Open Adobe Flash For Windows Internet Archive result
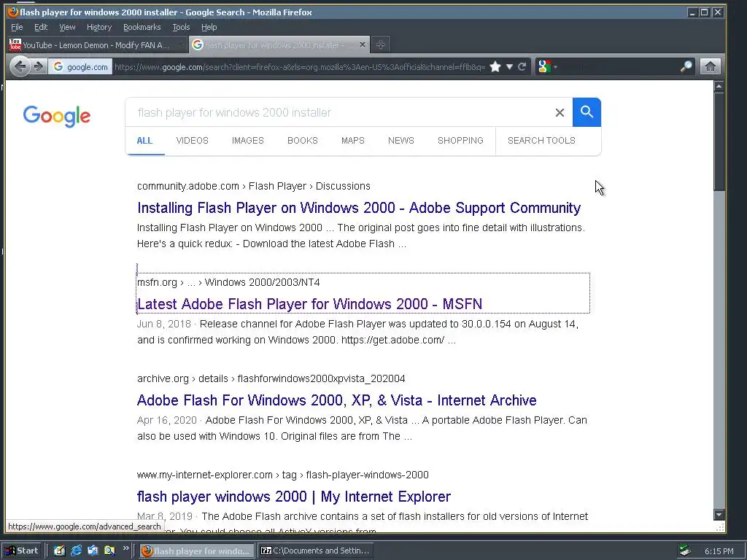747x560 pixels. click(336, 400)
